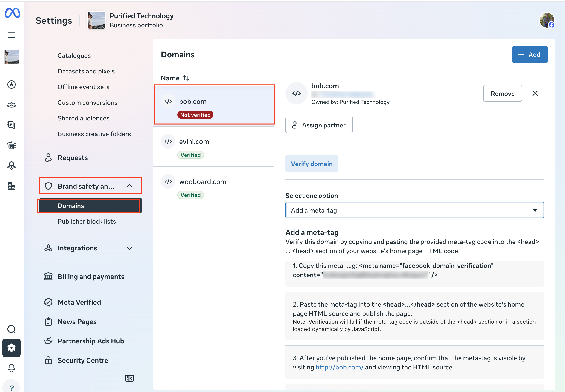Click the Billing and payments bank icon

48,277
